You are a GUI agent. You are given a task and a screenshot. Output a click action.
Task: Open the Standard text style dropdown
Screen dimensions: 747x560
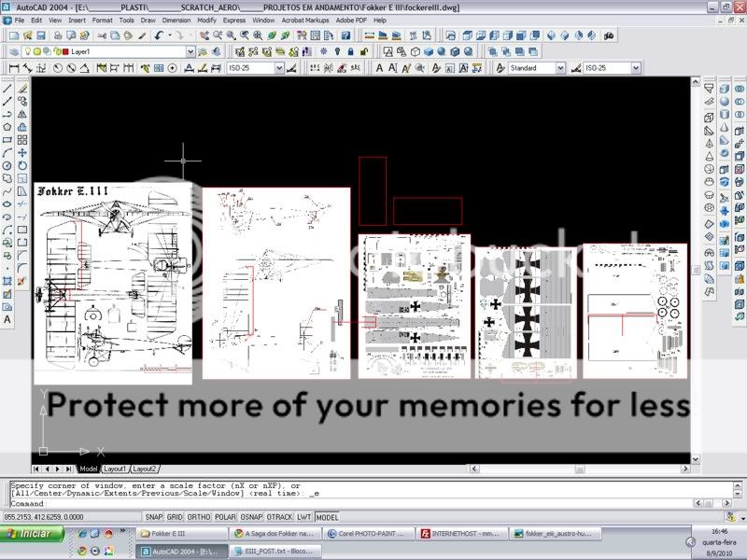560,68
